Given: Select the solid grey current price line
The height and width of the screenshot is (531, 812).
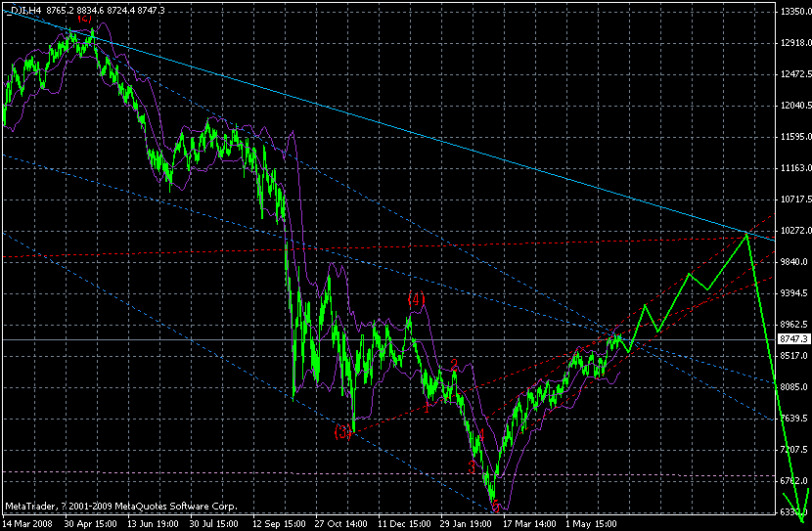Looking at the screenshot, I should (x=388, y=339).
